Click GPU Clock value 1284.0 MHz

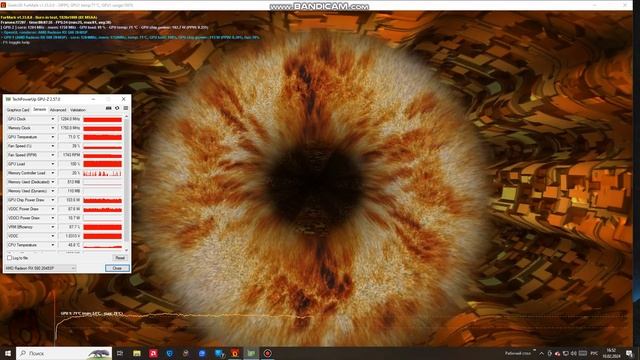(x=69, y=119)
